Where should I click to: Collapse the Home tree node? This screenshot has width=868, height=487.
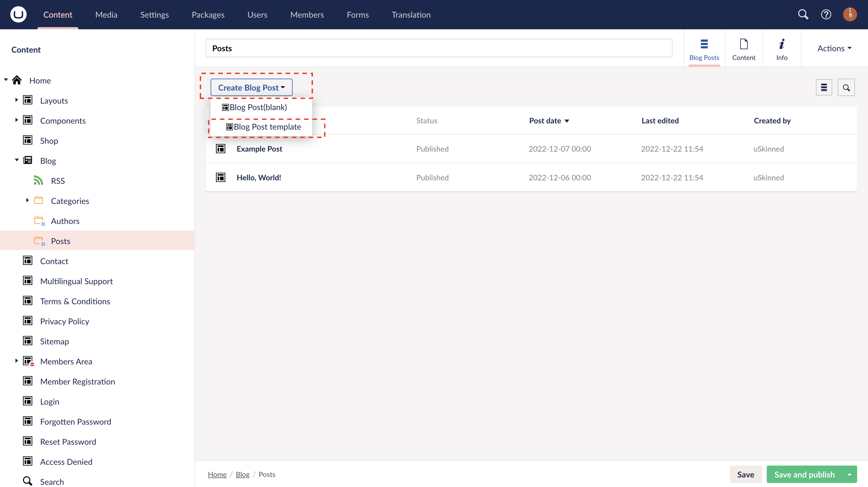[x=6, y=80]
